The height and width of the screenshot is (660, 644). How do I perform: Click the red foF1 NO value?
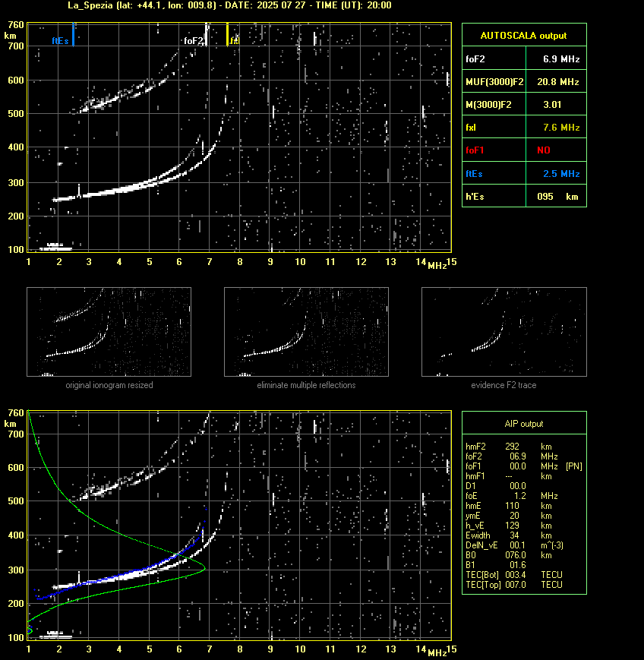pyautogui.click(x=544, y=150)
